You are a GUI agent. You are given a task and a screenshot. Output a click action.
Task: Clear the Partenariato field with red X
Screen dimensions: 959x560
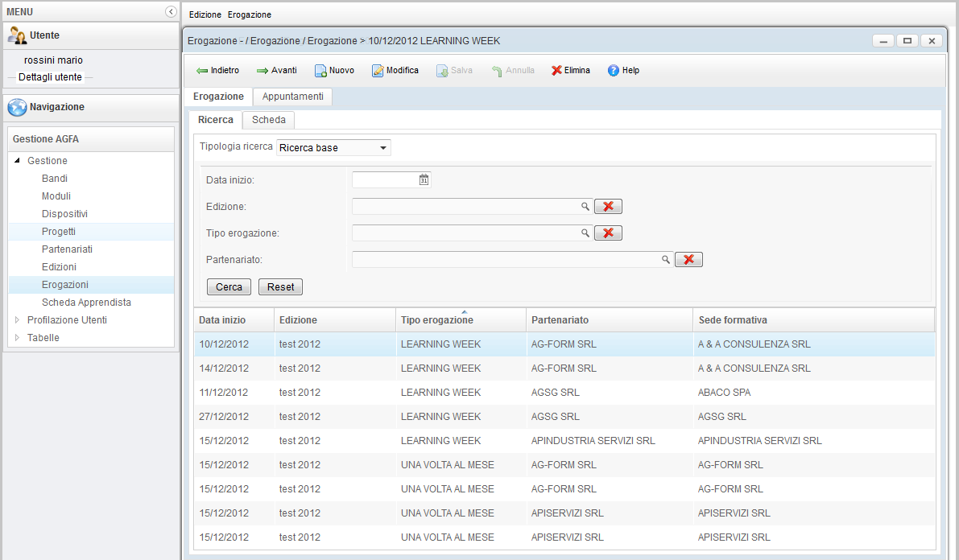[x=688, y=260]
